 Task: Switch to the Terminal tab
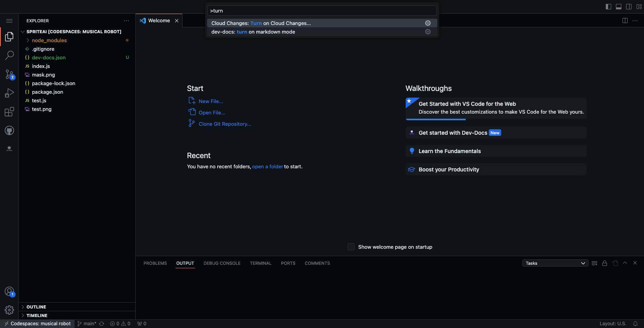[261, 263]
